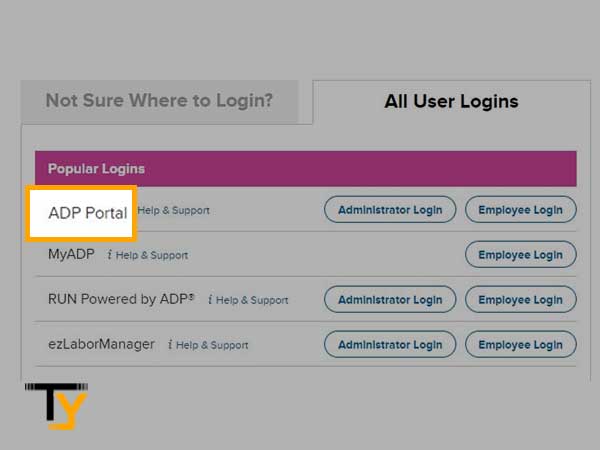600x450 pixels.
Task: Open Employee Login for ezLaborManager
Action: pyautogui.click(x=520, y=344)
